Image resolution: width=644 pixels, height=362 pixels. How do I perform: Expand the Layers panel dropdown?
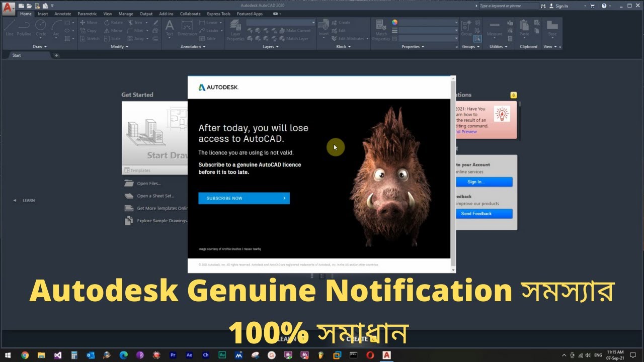point(270,47)
